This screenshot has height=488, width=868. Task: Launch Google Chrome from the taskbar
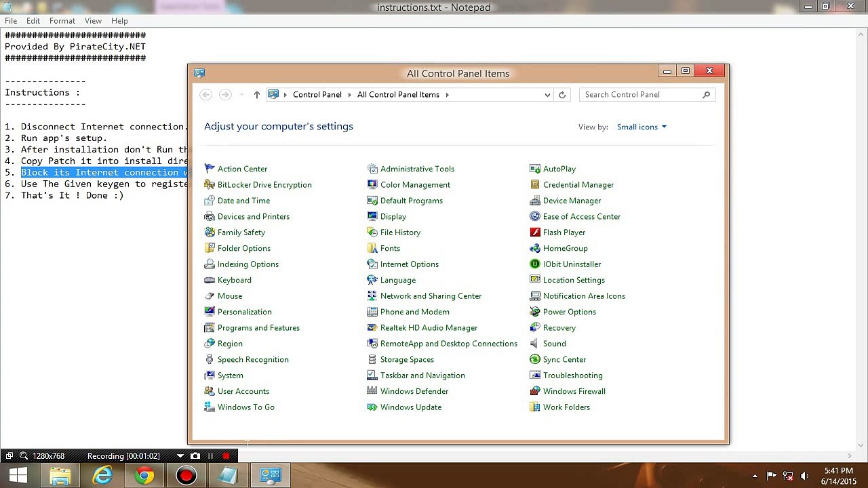(x=144, y=476)
